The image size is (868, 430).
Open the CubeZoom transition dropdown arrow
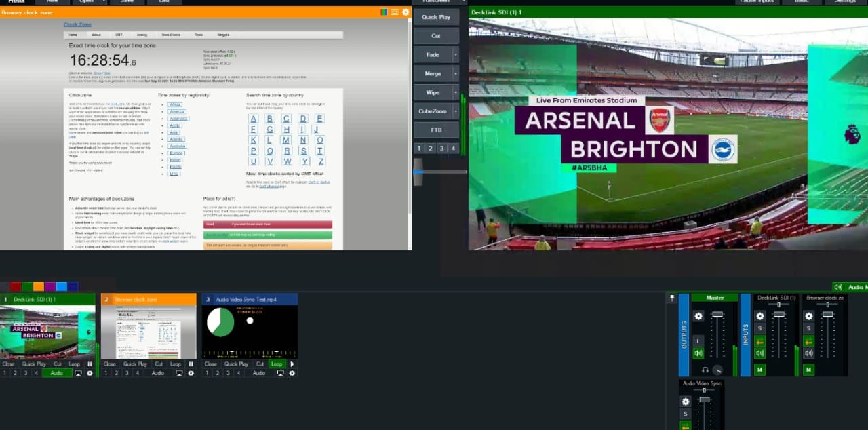click(x=456, y=111)
